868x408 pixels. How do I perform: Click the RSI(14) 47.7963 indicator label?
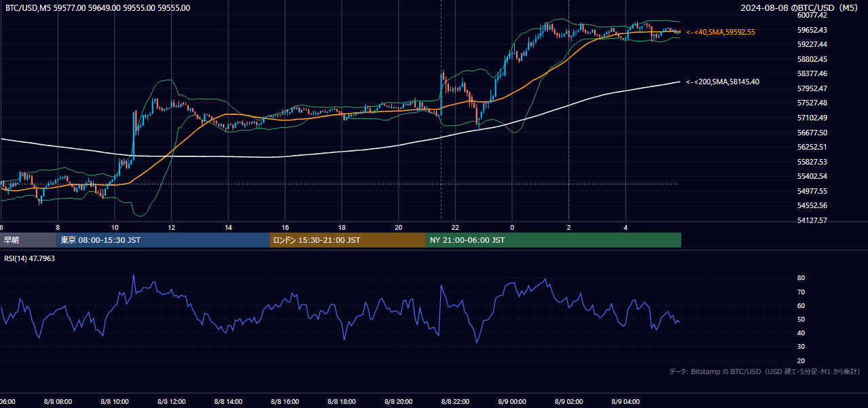click(x=30, y=258)
